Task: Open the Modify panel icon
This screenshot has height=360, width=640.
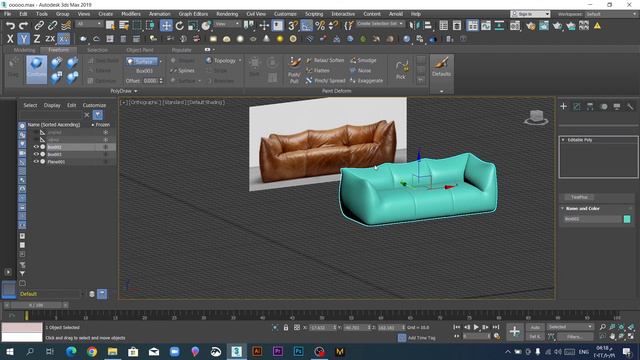Action: click(577, 106)
